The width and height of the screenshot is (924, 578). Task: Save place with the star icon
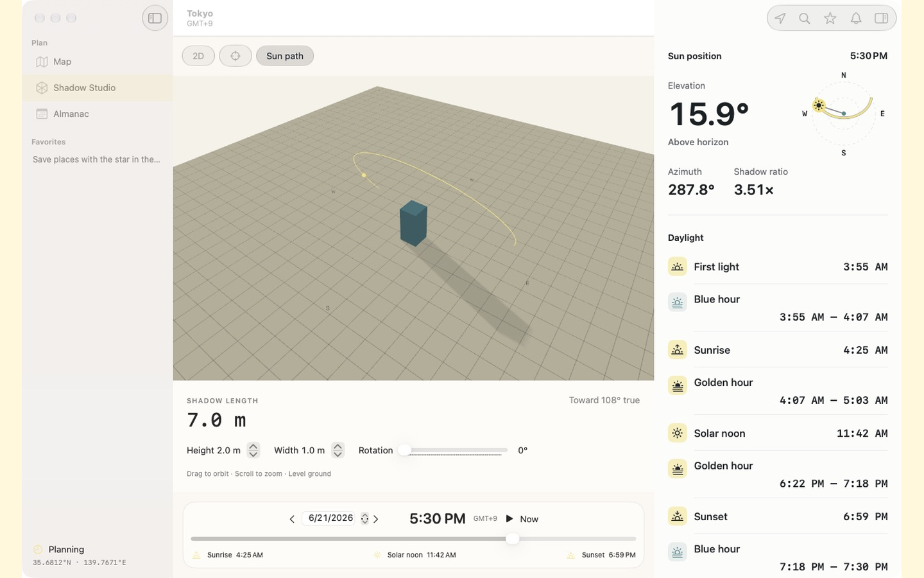[x=830, y=18]
